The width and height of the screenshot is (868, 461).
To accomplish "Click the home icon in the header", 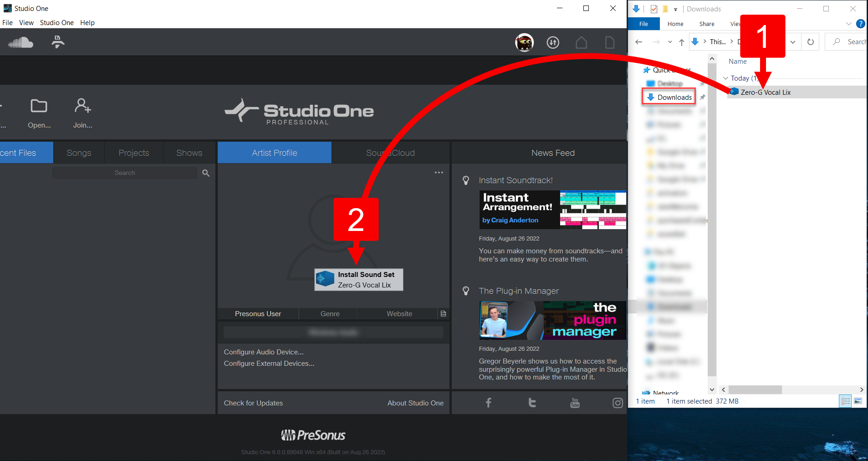I will pos(582,42).
